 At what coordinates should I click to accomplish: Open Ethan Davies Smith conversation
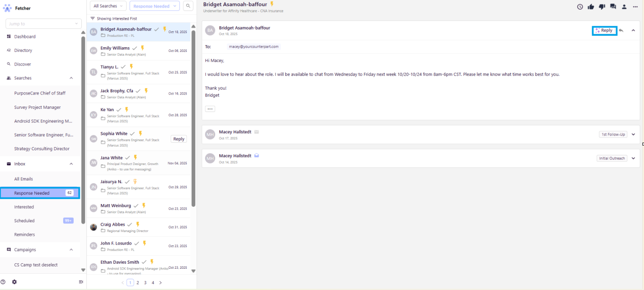pos(139,265)
